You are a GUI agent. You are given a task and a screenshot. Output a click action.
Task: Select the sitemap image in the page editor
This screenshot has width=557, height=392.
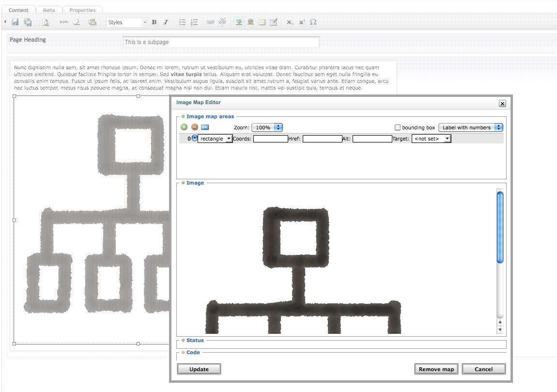coord(92,220)
